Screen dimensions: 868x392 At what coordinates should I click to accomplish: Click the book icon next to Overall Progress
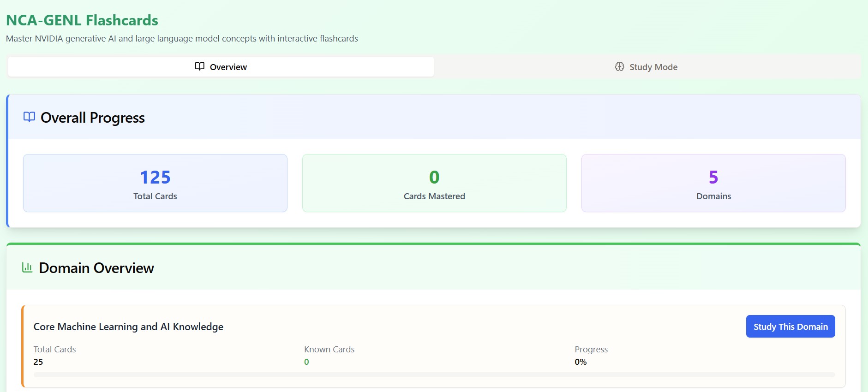29,117
